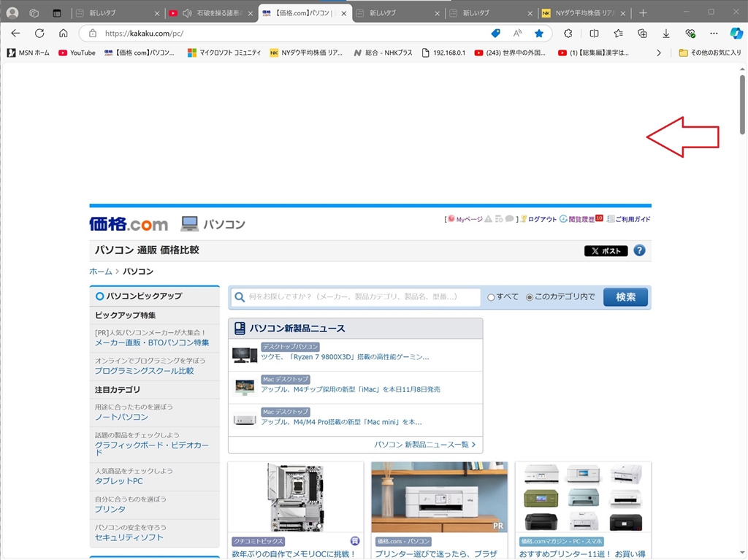Viewport: 748px width, 560px height.
Task: Click the page vertical scrollbar thumb
Action: tap(742, 104)
